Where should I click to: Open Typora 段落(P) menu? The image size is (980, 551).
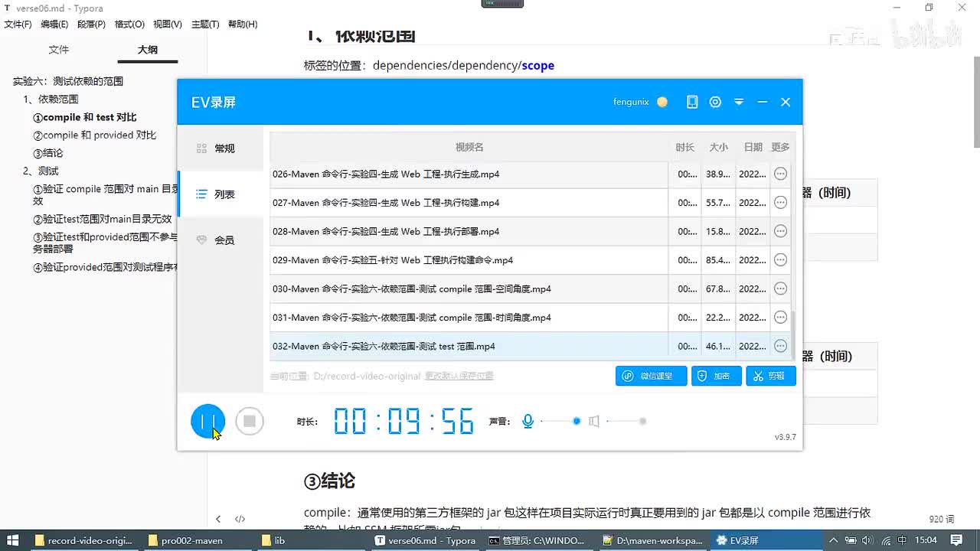(x=91, y=24)
